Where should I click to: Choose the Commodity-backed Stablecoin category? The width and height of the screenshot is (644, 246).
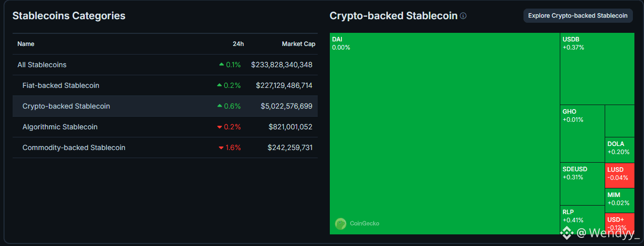[x=74, y=147]
